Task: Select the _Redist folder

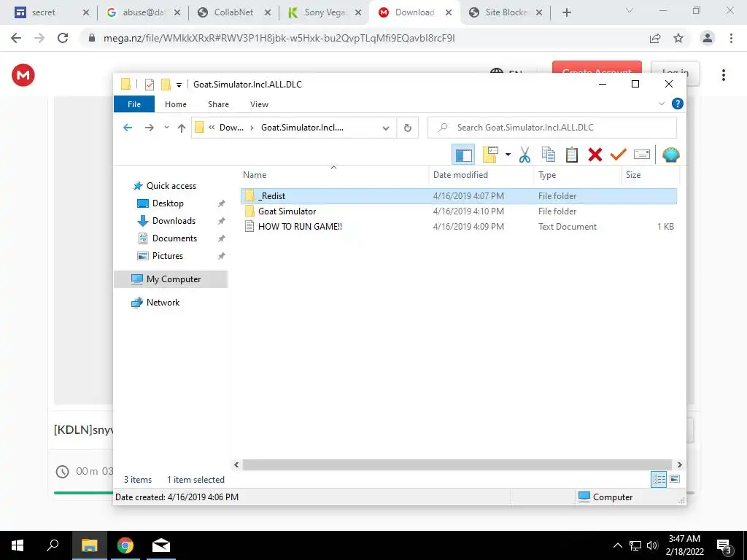Action: [459, 196]
